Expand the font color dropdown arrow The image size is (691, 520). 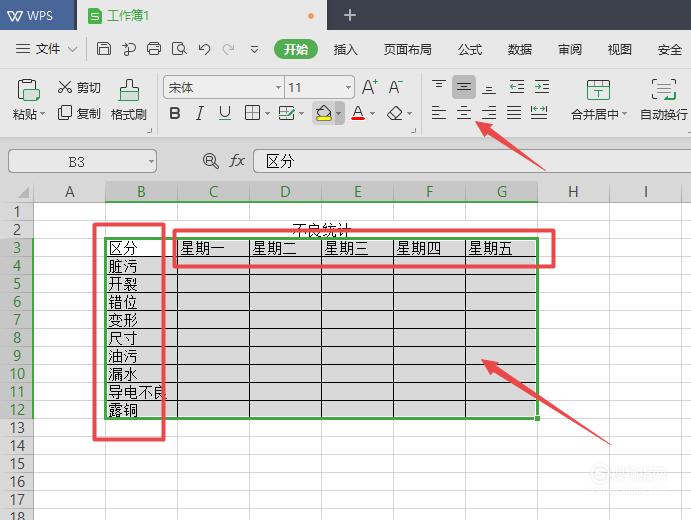click(x=373, y=114)
